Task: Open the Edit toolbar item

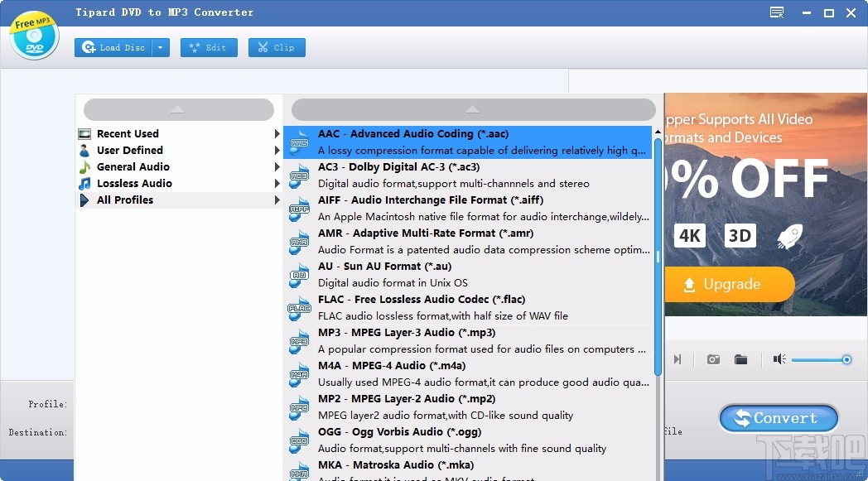Action: coord(209,47)
